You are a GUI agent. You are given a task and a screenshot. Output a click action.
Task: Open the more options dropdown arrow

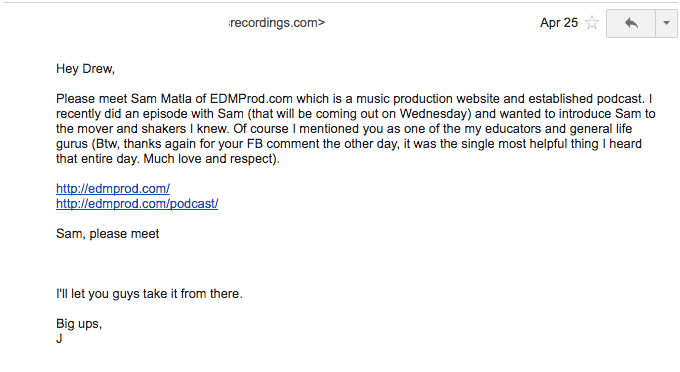click(x=667, y=23)
